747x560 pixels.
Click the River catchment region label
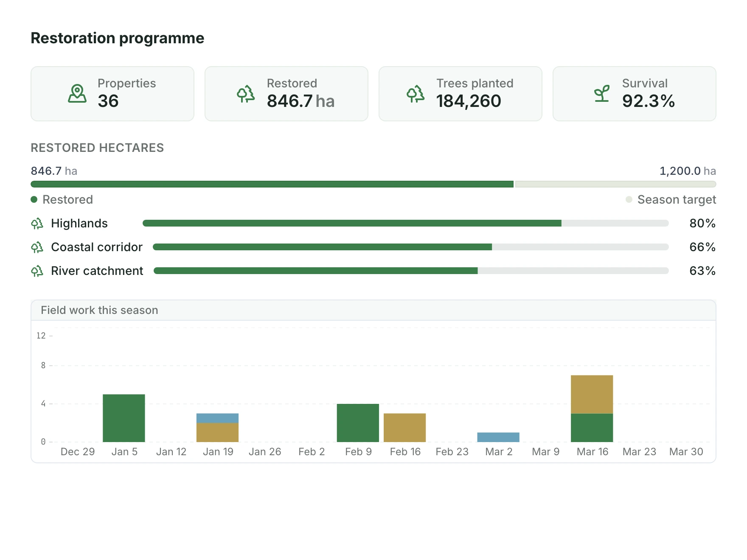tap(97, 271)
